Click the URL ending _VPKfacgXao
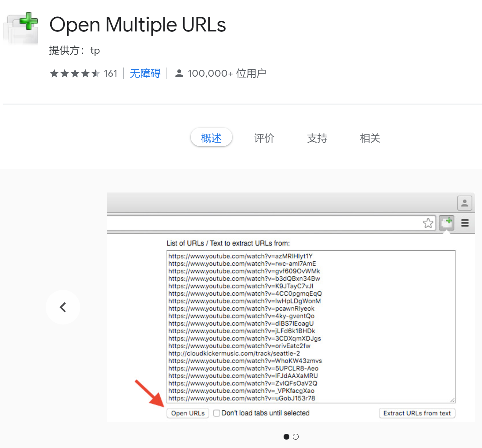 [x=241, y=391]
